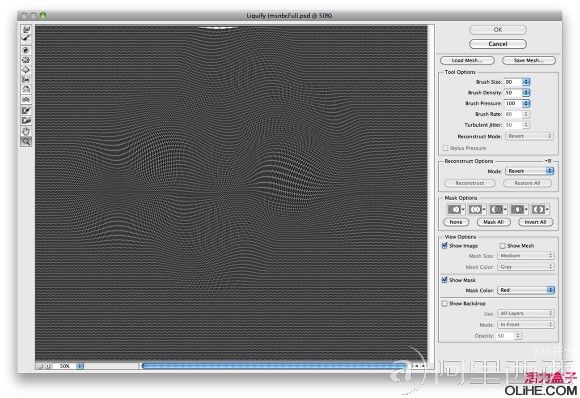Click the horizontal scrollbar below the canvas
This screenshot has height=398, width=580.
pyautogui.click(x=274, y=366)
